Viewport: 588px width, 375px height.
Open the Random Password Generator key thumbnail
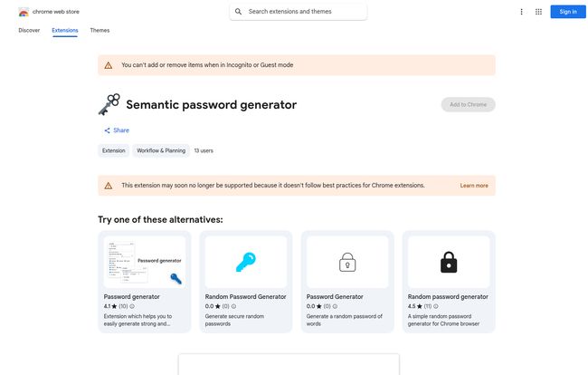pos(246,262)
